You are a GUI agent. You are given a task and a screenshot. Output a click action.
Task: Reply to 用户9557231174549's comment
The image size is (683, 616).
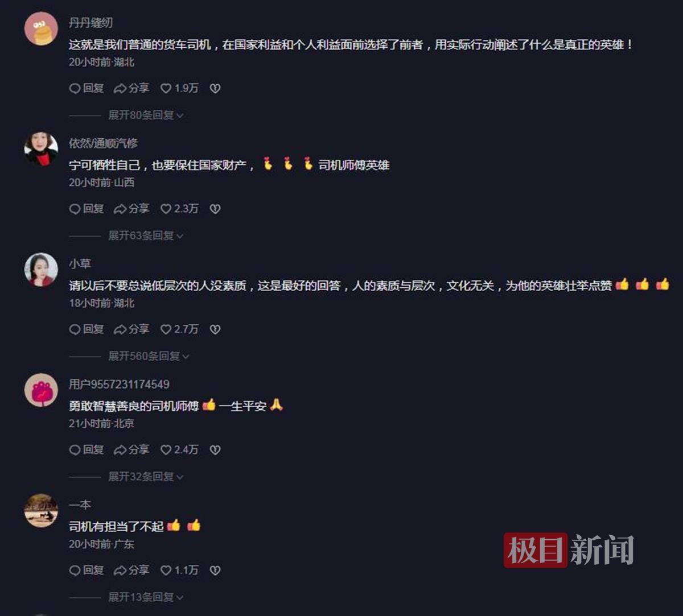pos(87,450)
